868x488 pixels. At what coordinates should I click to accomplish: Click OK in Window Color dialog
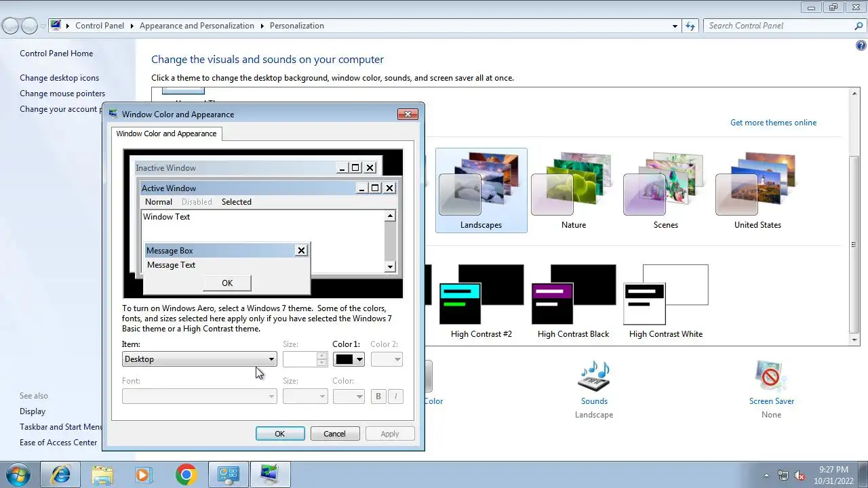(x=280, y=434)
